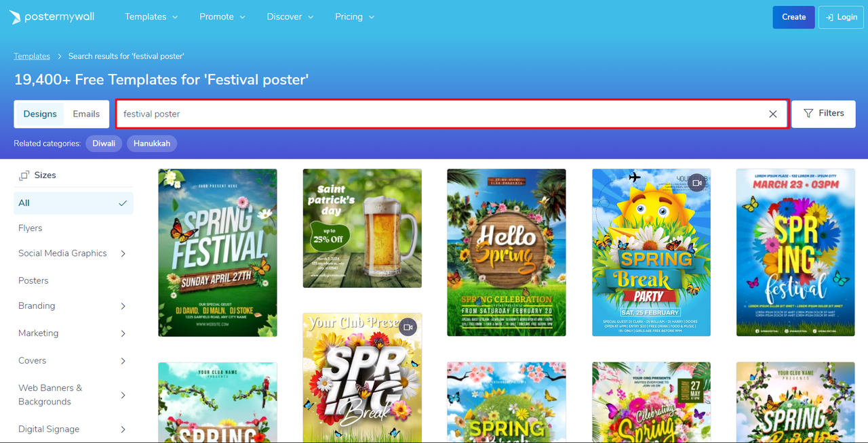The image size is (868, 443).
Task: Open the Celebrating Spring 27 May poster
Action: click(651, 402)
